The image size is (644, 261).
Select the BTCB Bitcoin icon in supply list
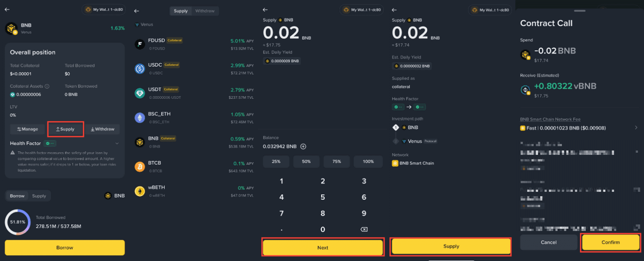(x=140, y=167)
